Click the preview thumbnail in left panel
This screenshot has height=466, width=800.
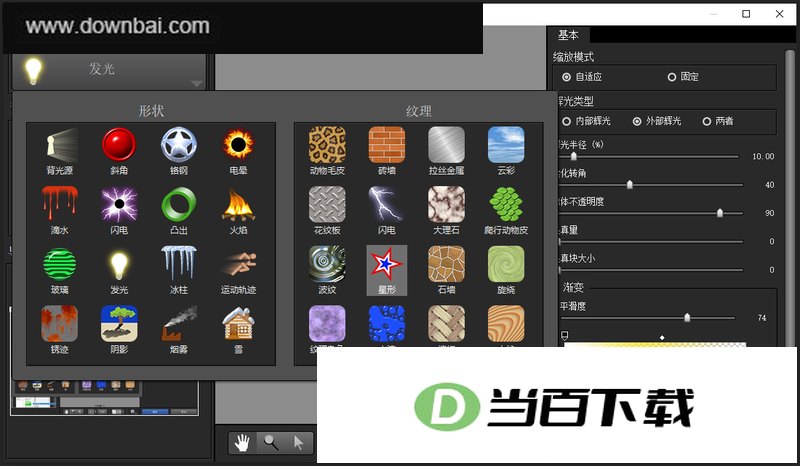pyautogui.click(x=104, y=397)
